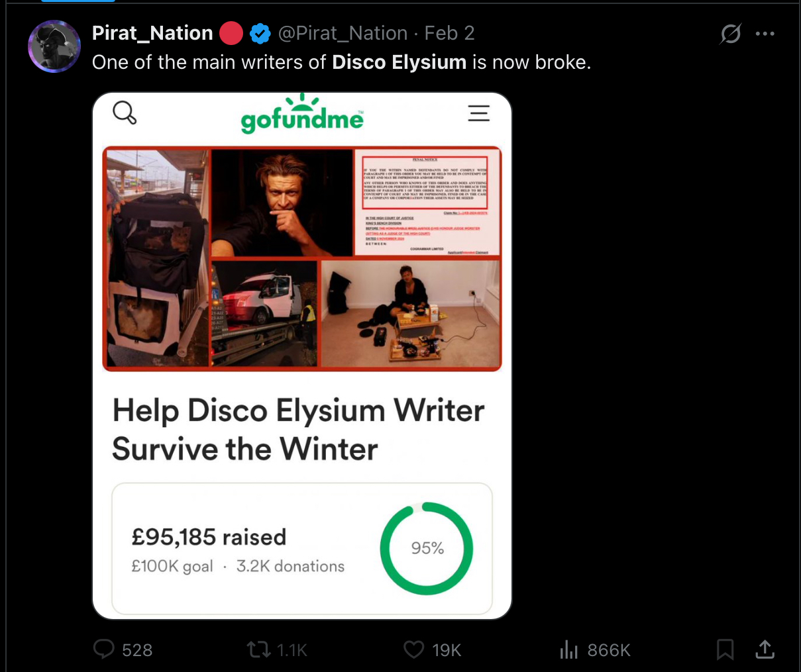
Task: Bookmark this post
Action: pos(725,649)
